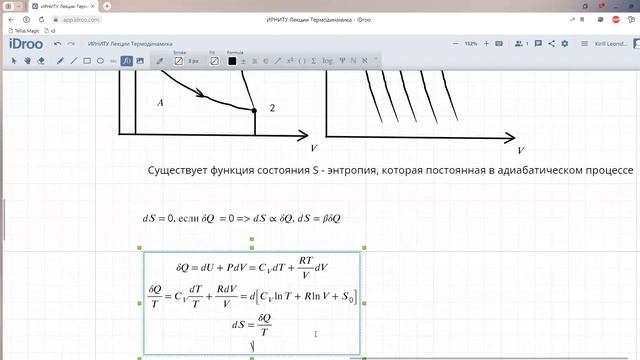Open the Kirill Leonid user account menu
Image resolution: width=640 pixels, height=360 pixels.
[x=610, y=44]
